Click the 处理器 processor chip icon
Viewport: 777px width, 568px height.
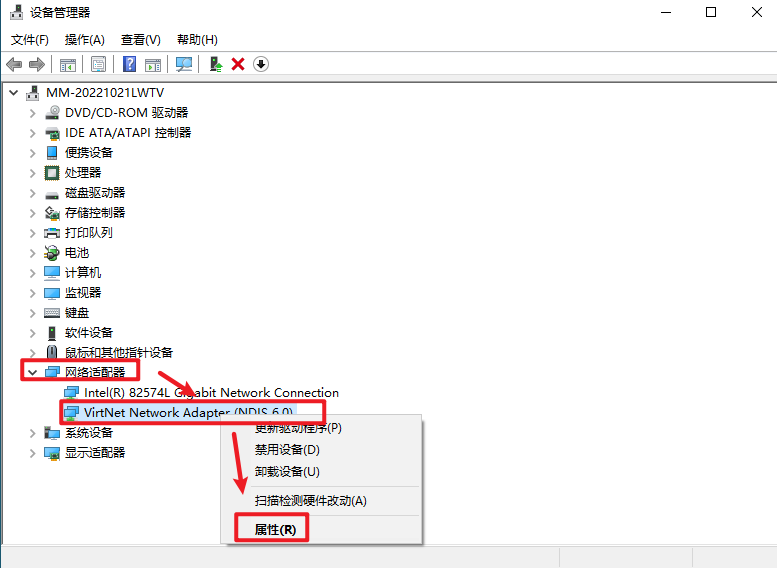click(x=52, y=173)
